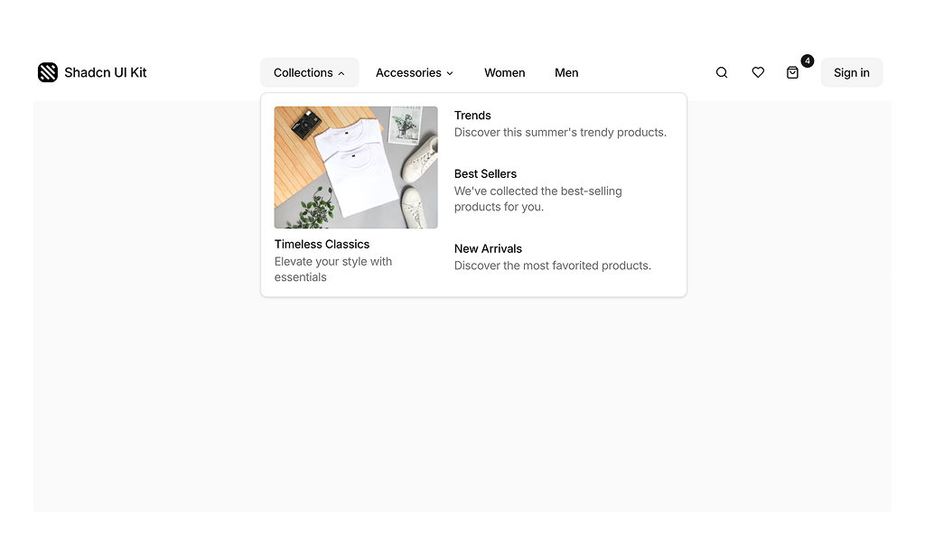Click the wishlist heart next to the cart
The width and height of the screenshot is (925, 560).
point(757,72)
